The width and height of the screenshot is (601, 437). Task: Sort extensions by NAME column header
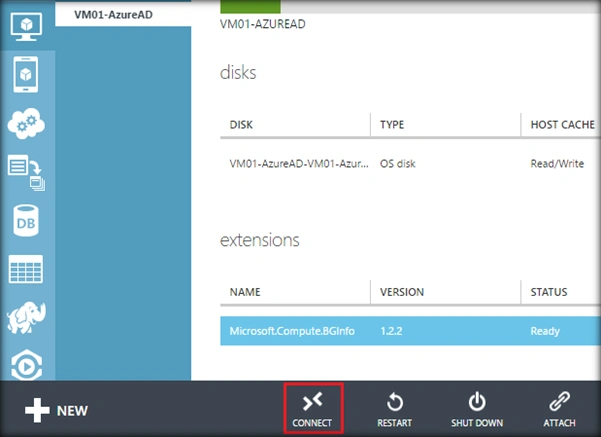click(x=245, y=292)
